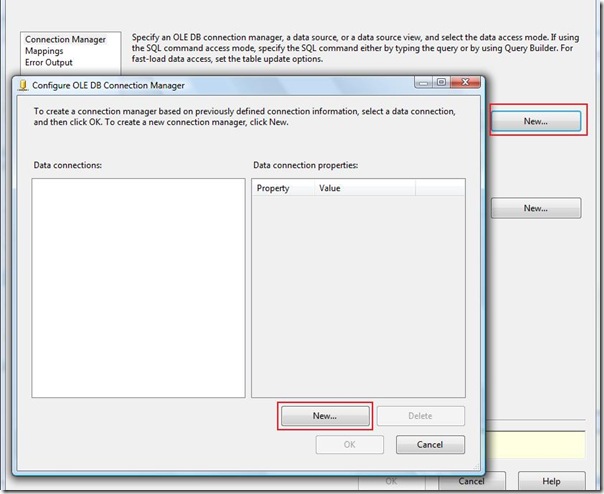The image size is (604, 494).
Task: Click OK in Configure OLE DB Connection Manager
Action: coord(349,445)
